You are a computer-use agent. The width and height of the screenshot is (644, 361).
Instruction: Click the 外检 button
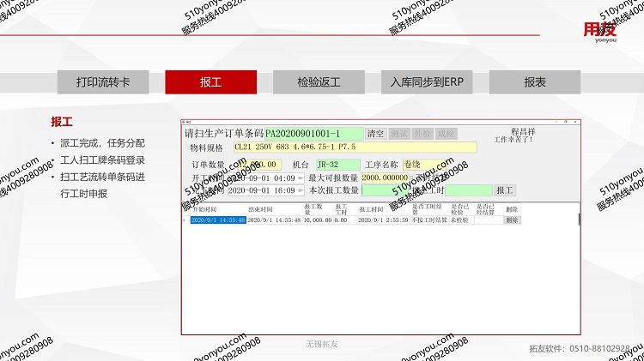[422, 134]
